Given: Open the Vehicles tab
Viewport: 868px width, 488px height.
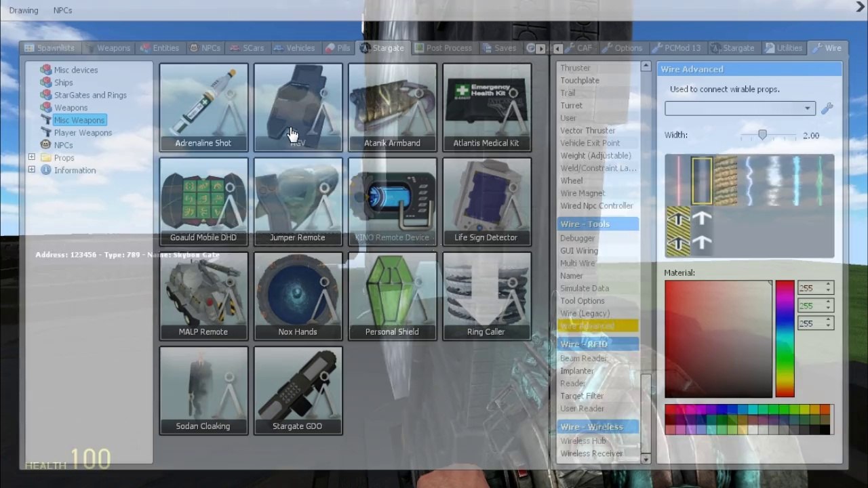Looking at the screenshot, I should [x=294, y=48].
